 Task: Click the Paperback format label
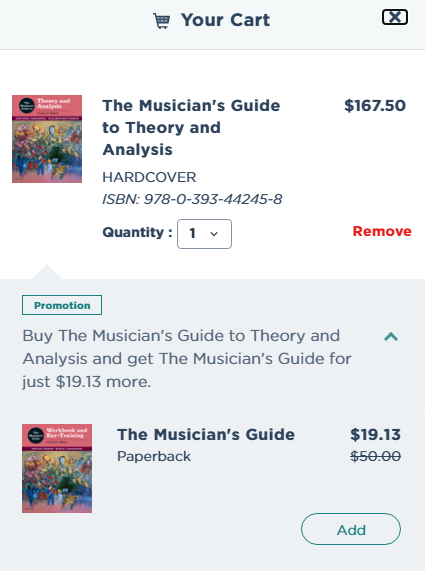(154, 456)
